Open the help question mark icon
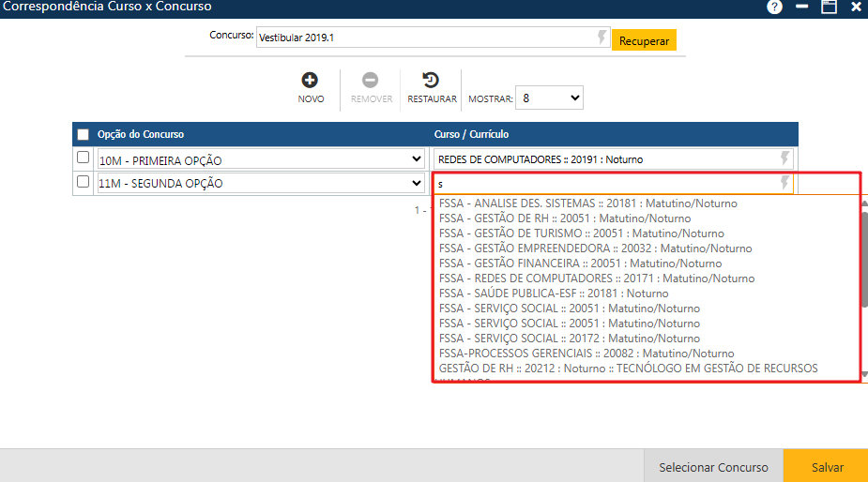This screenshot has height=482, width=868. point(774,7)
